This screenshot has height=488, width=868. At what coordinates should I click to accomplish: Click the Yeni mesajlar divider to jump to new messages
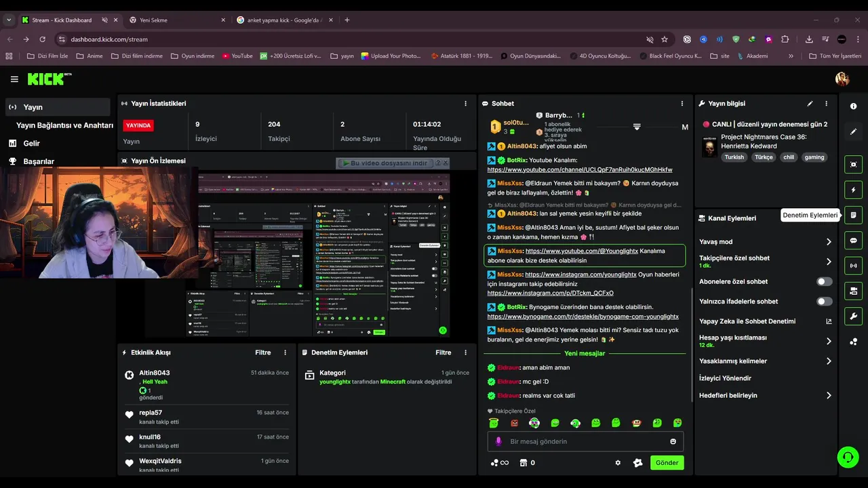[x=585, y=354]
